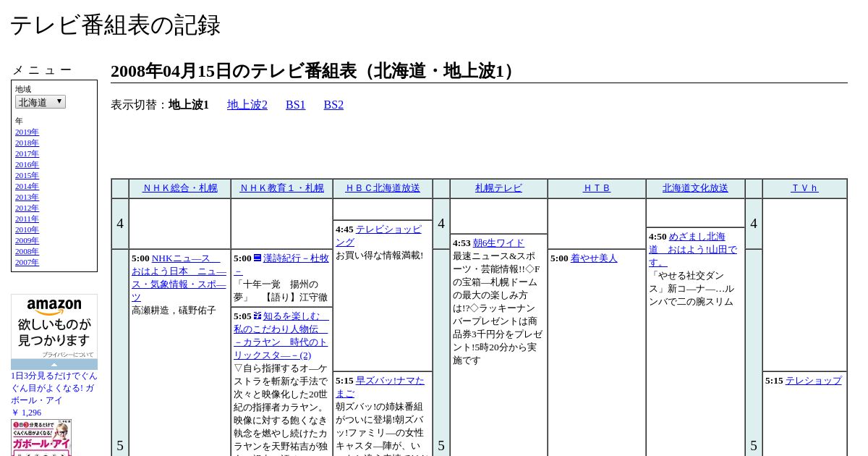Select 高瀬耕造，礒野佑子 presenter text
This screenshot has height=456, width=868.
click(174, 311)
